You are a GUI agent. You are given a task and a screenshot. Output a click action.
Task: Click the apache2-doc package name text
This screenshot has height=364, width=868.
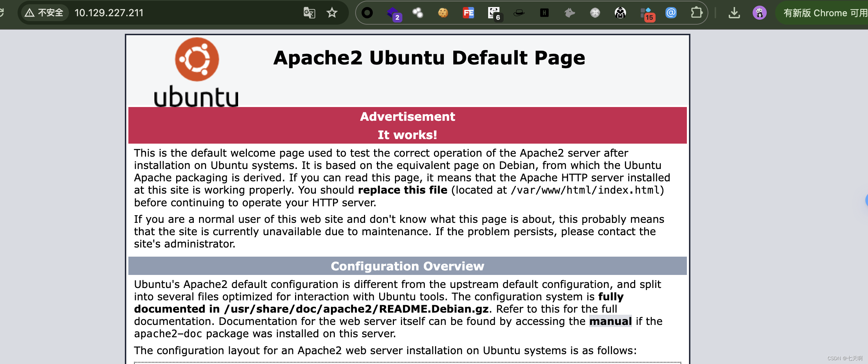168,333
